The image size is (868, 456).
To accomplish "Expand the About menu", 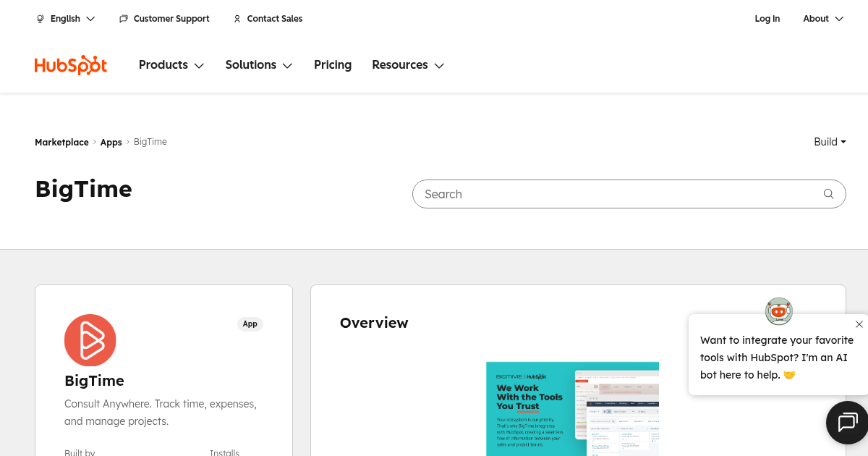I will [x=823, y=19].
